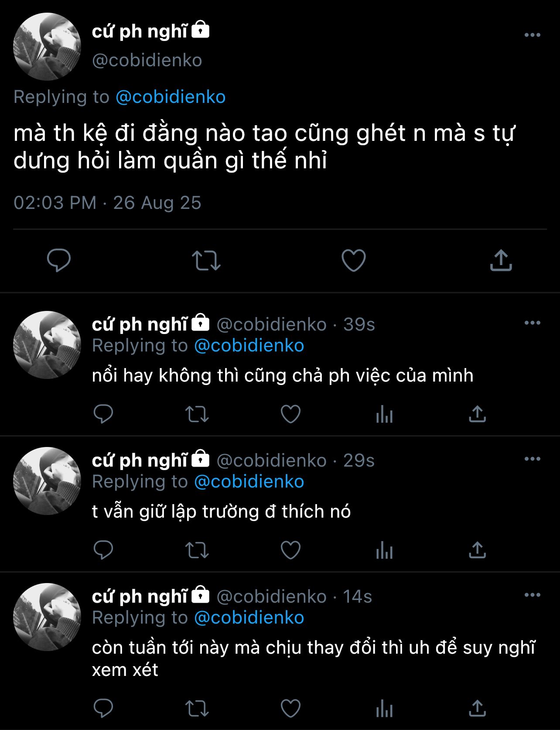View analytics of the 39s tweet
The image size is (560, 730).
(384, 414)
